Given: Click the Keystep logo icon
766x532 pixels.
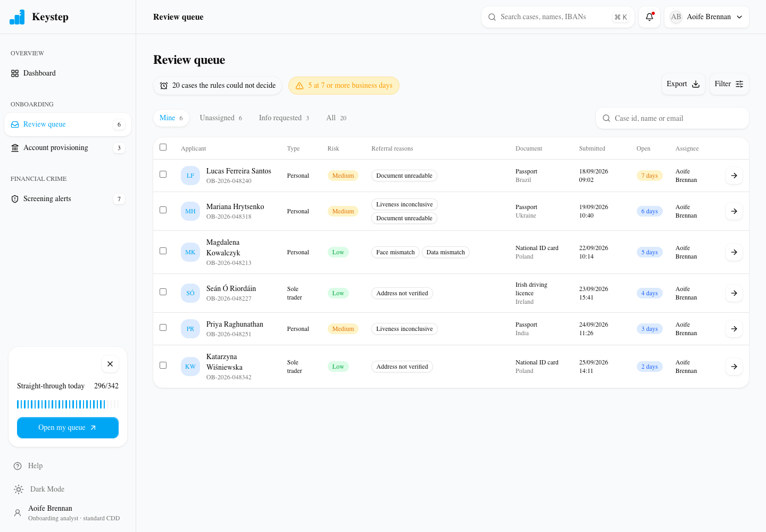Looking at the screenshot, I should (17, 17).
